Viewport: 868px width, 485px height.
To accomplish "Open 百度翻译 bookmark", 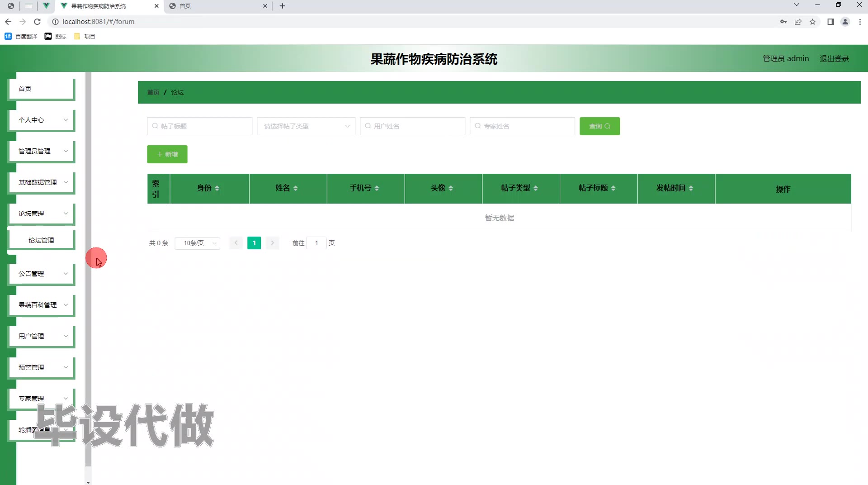I will coord(21,36).
